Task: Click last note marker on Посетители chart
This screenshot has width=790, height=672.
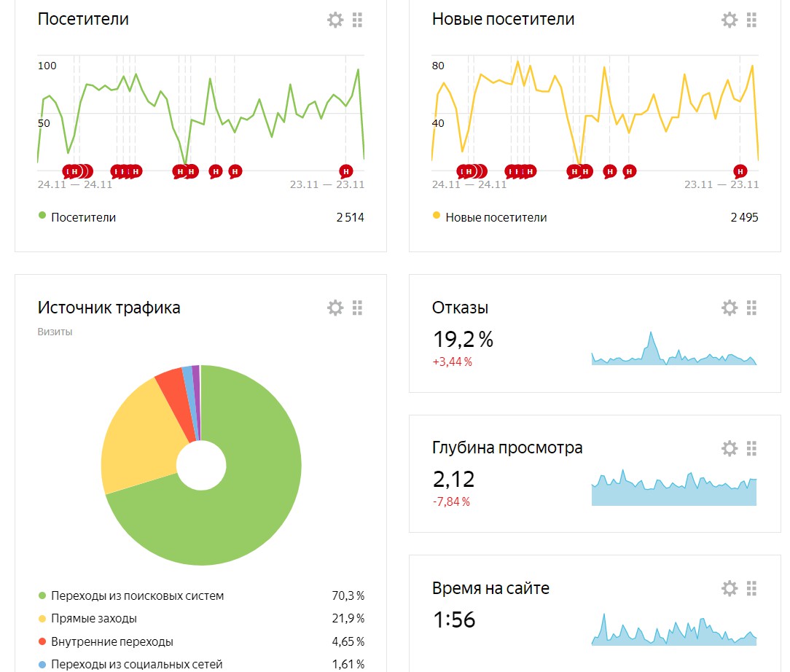Action: click(x=345, y=171)
